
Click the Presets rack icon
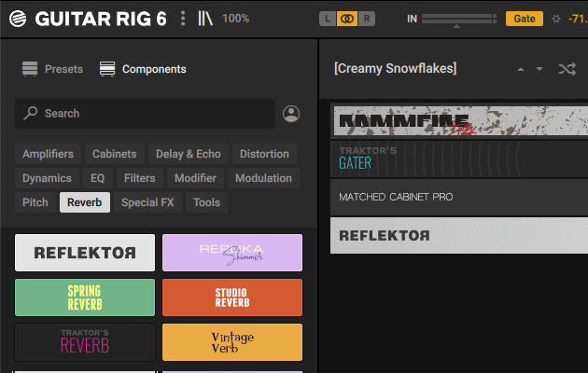pyautogui.click(x=30, y=69)
